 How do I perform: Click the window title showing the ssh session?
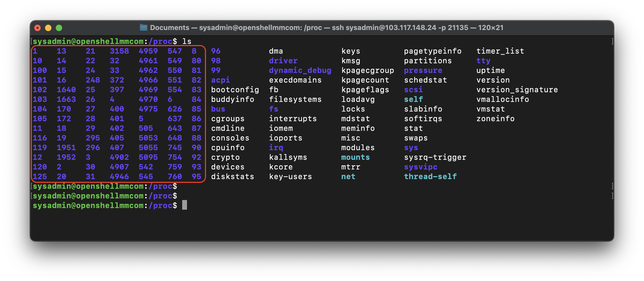click(x=326, y=28)
